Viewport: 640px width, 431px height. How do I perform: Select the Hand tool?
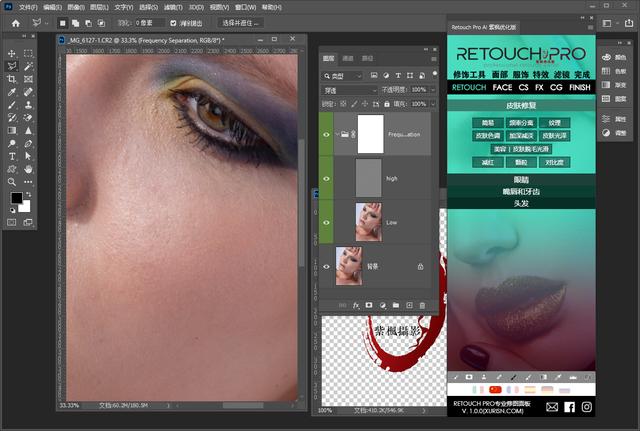pos(28,169)
